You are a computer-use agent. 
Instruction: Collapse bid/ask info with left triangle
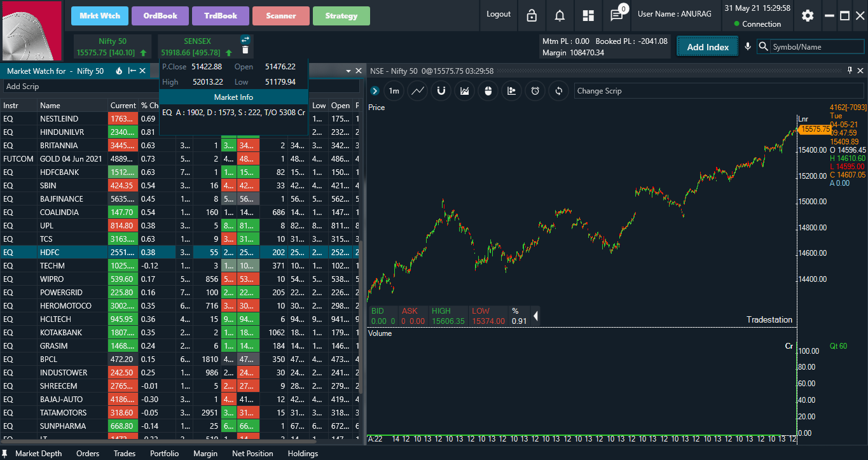(535, 316)
